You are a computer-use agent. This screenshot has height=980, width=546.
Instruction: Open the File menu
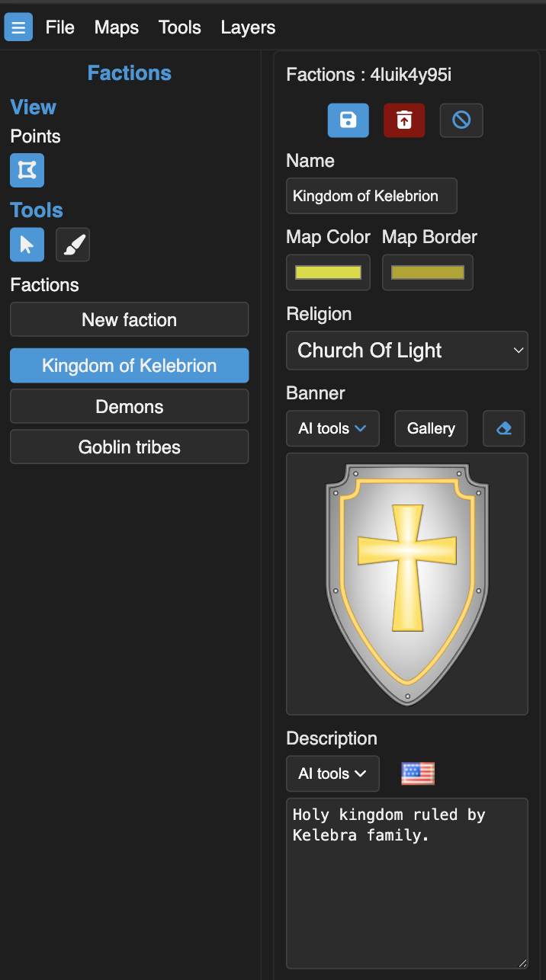pos(60,27)
